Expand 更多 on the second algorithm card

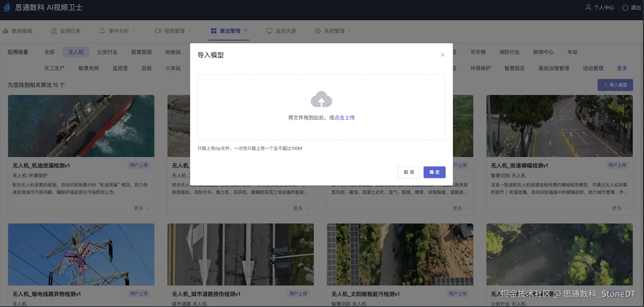[301, 208]
